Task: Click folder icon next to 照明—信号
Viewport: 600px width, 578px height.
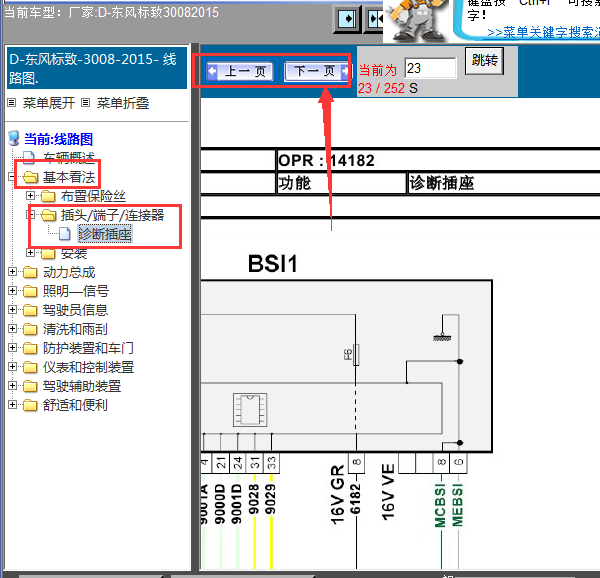Action: click(30, 291)
